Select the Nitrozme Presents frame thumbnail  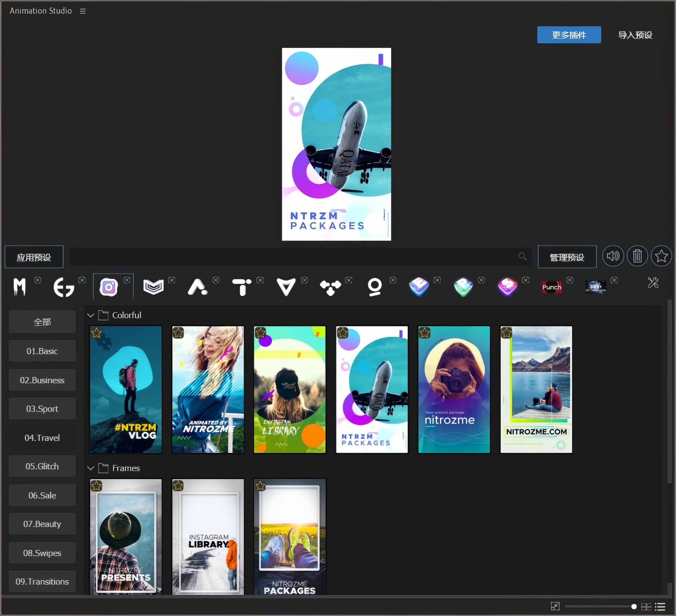coord(126,537)
